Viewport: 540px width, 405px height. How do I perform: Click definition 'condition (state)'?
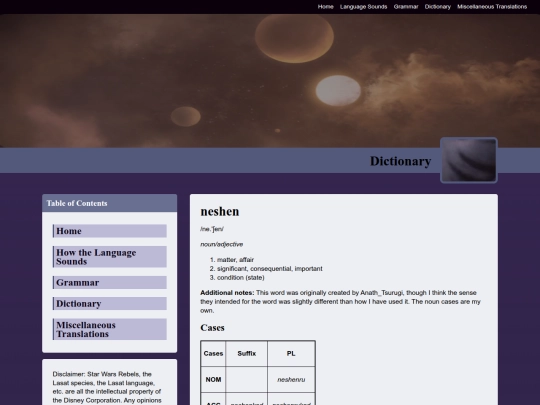[x=241, y=278]
